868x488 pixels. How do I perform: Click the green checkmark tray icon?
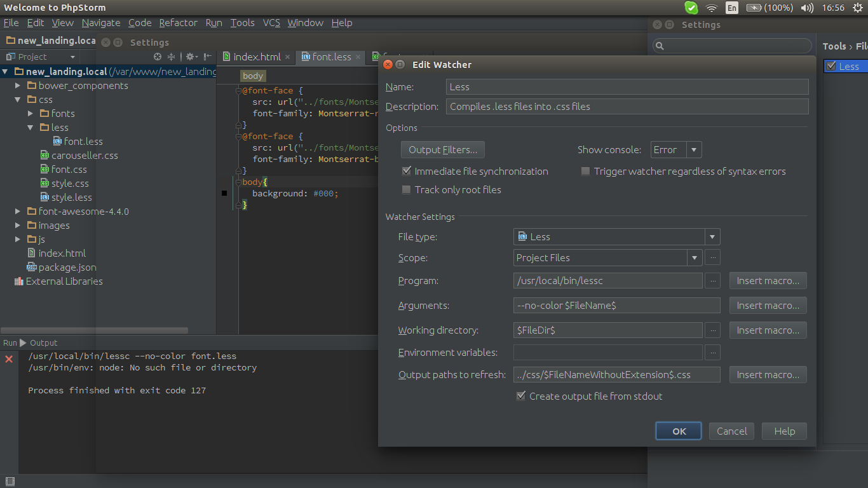tap(691, 8)
